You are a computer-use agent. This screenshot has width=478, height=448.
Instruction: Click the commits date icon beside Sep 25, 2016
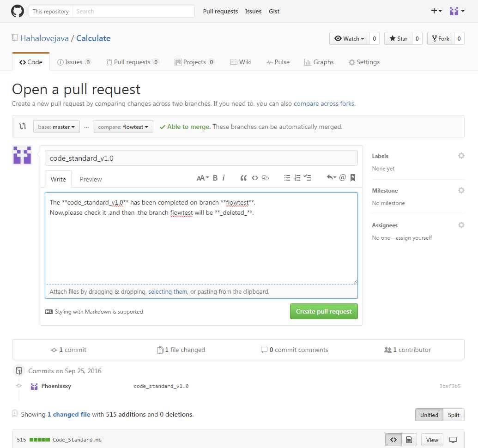tap(19, 371)
